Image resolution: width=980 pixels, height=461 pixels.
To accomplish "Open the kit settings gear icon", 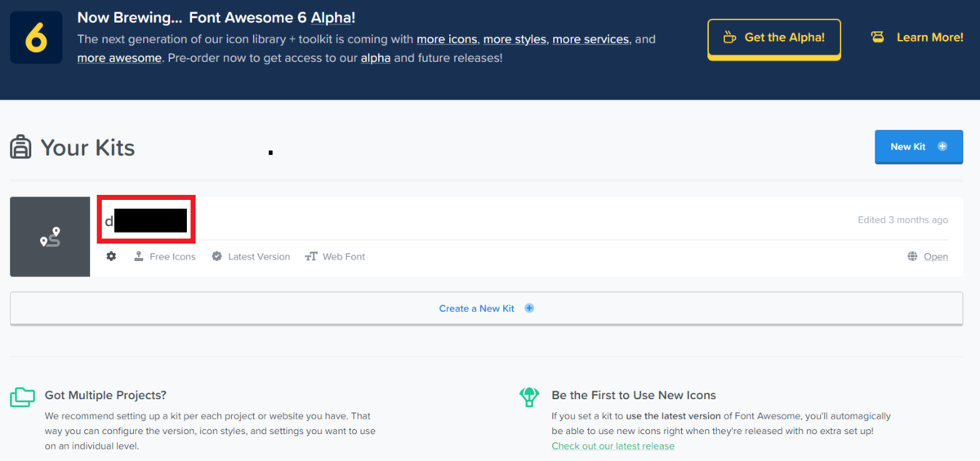I will coord(111,256).
